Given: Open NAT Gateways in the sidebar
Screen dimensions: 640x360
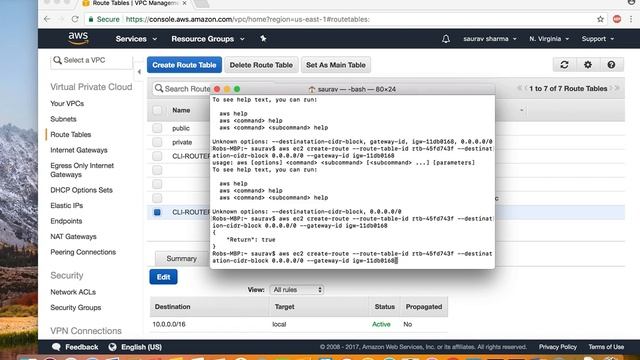Looking at the screenshot, I should tap(73, 237).
